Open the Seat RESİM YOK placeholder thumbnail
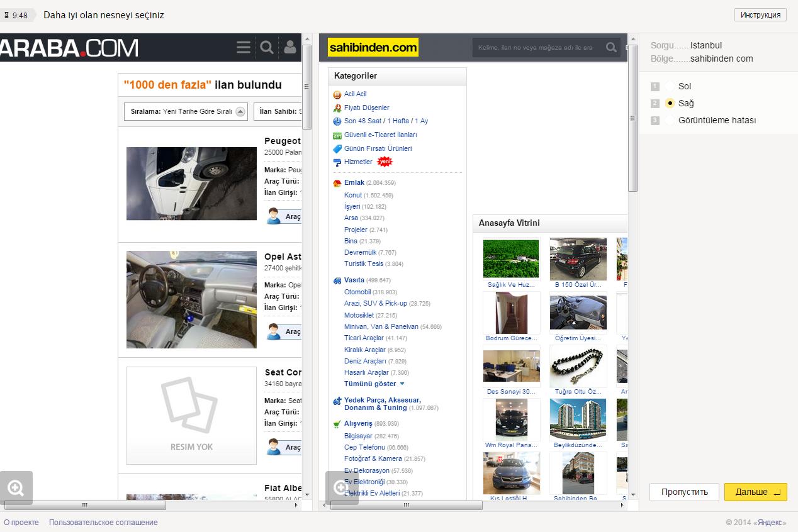This screenshot has width=798, height=532. click(x=191, y=416)
